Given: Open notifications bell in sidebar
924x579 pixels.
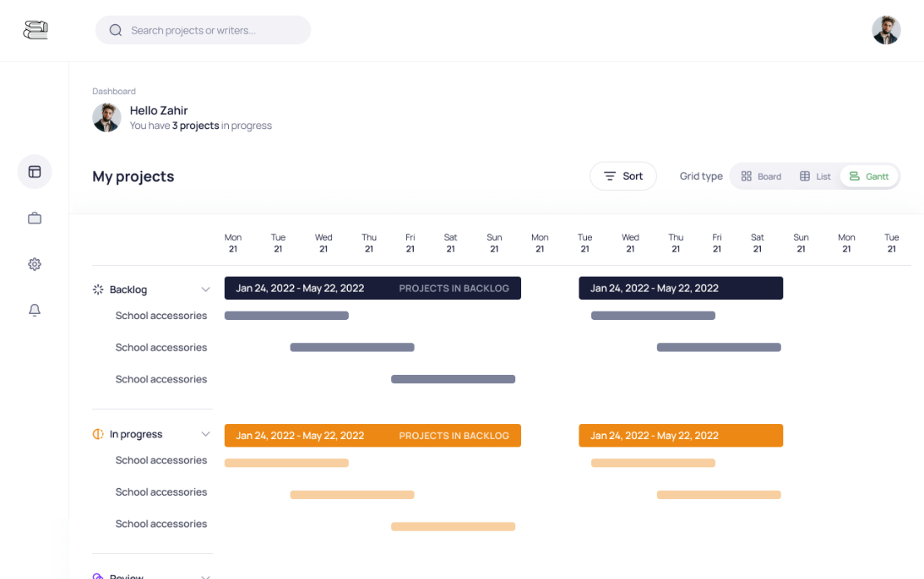Looking at the screenshot, I should click(x=35, y=310).
